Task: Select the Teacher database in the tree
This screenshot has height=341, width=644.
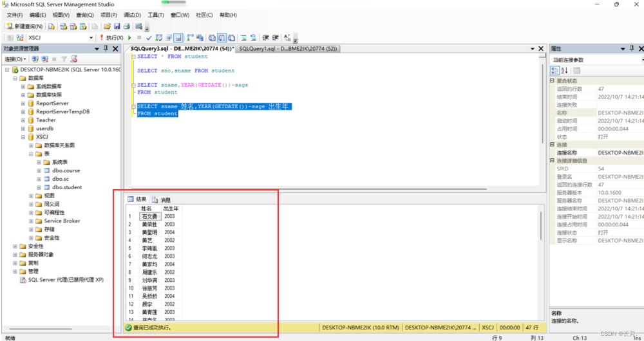Action: pyautogui.click(x=46, y=120)
